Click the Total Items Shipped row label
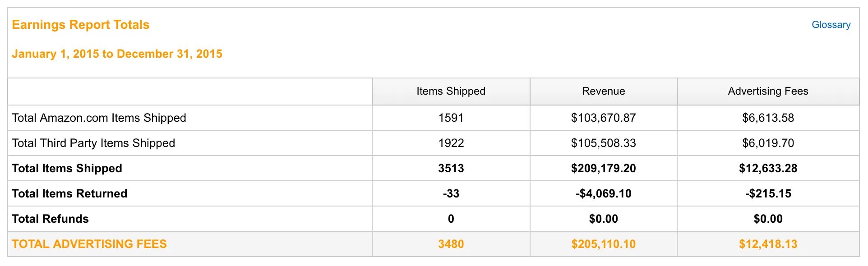868x266 pixels. tap(67, 169)
